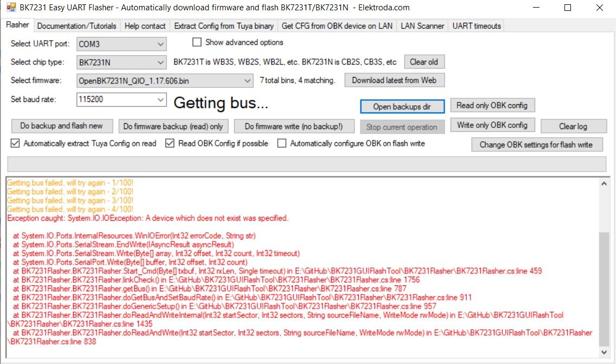This screenshot has height=364, width=616.
Task: Maximize the application window
Action: (568, 8)
